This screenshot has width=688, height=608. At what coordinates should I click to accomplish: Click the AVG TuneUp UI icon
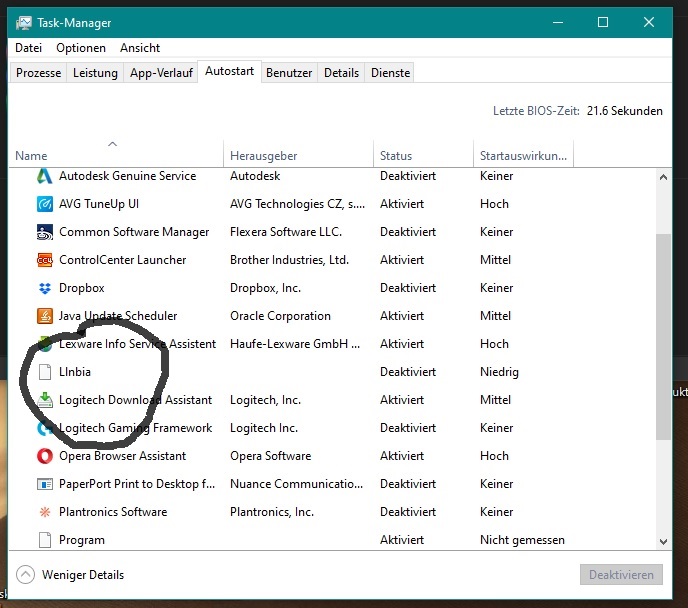(x=44, y=204)
